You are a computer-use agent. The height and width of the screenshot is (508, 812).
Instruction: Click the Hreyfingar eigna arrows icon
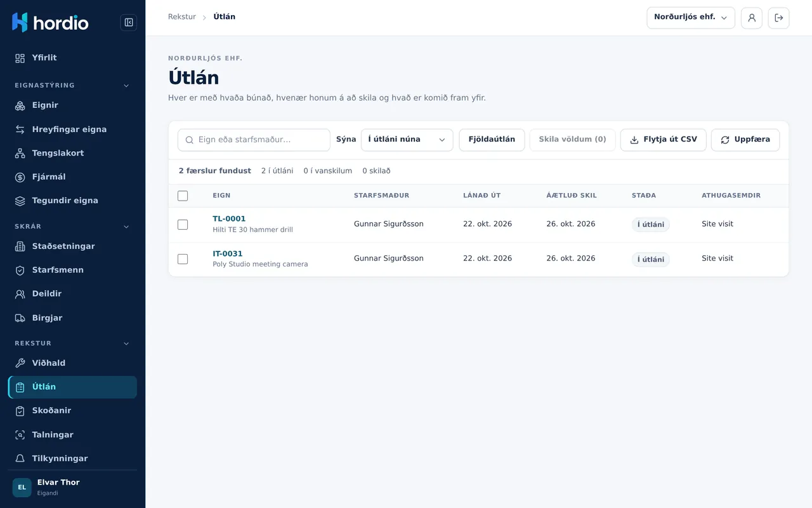click(x=20, y=130)
